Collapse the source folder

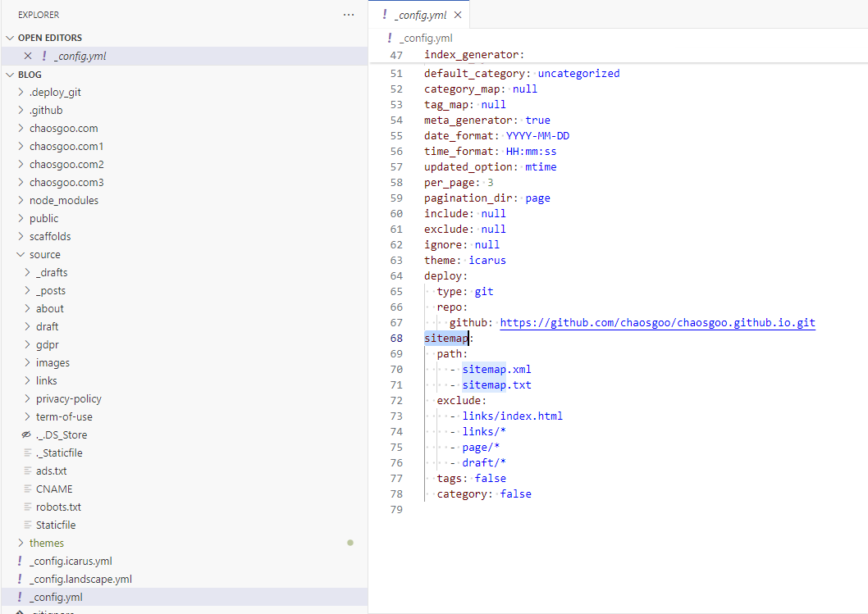pos(21,255)
